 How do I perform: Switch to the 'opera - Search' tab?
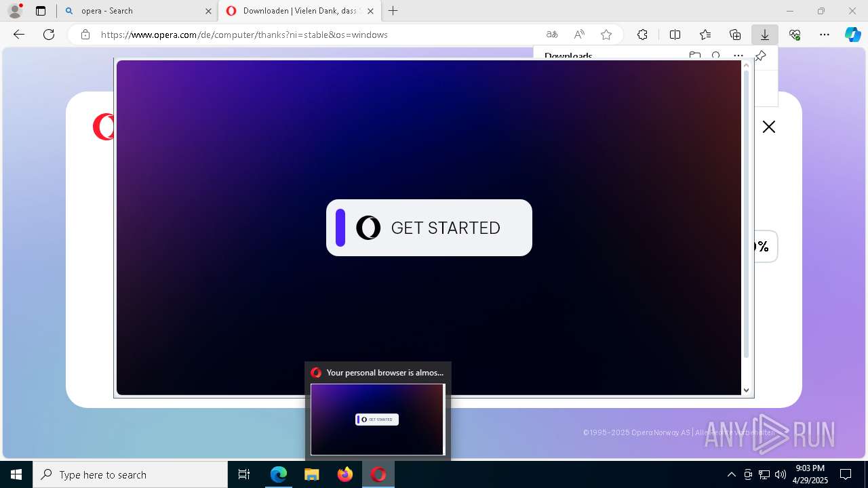(137, 11)
